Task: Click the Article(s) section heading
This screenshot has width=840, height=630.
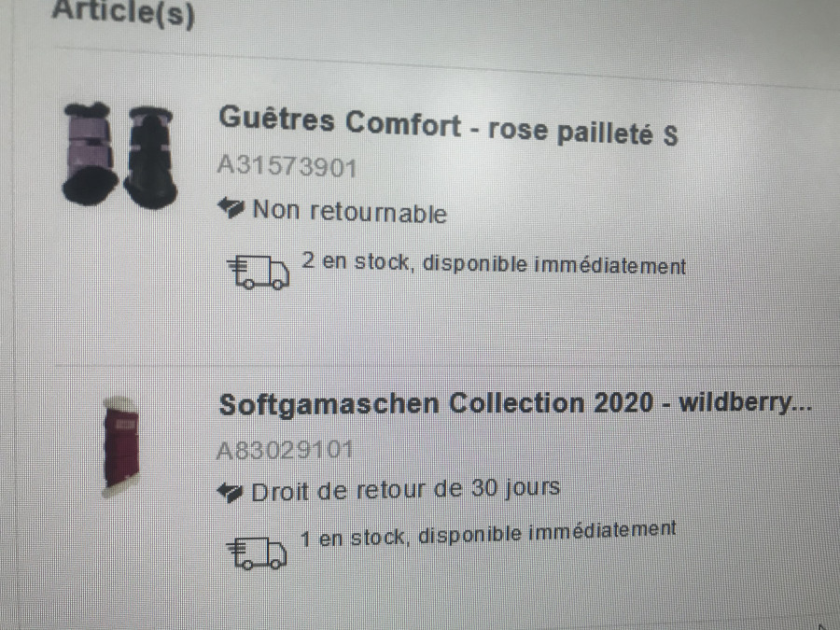Action: point(123,12)
